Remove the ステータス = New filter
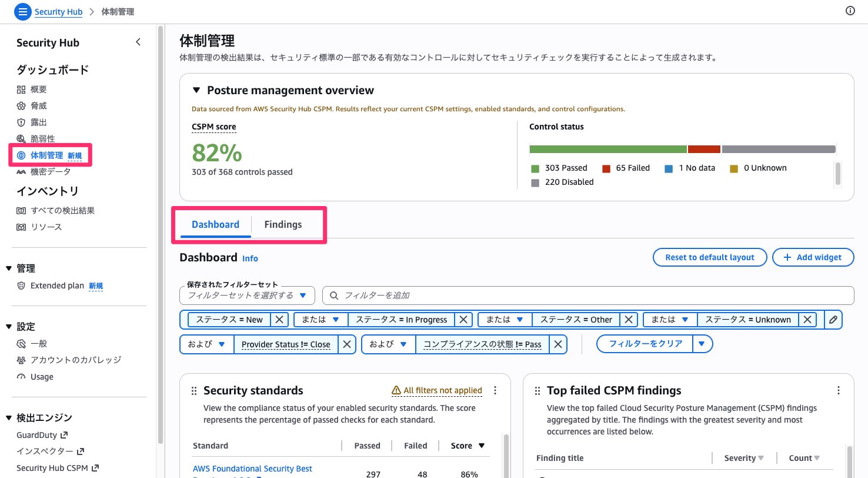 (280, 320)
